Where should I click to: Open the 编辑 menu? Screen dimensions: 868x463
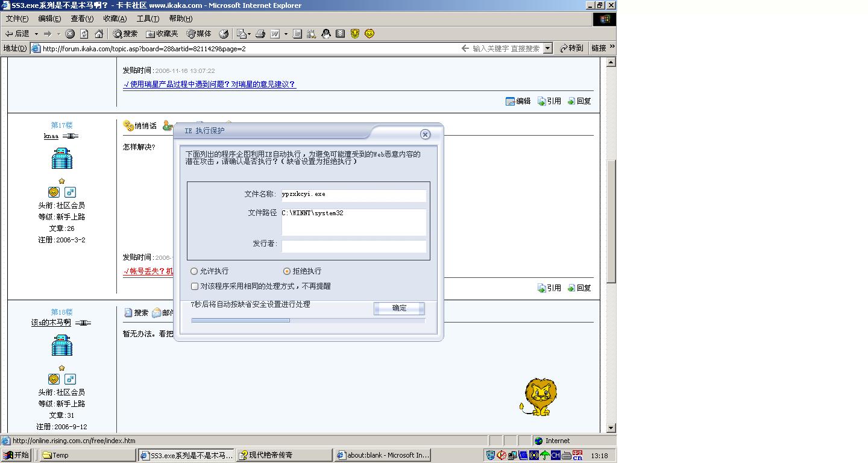[49, 19]
